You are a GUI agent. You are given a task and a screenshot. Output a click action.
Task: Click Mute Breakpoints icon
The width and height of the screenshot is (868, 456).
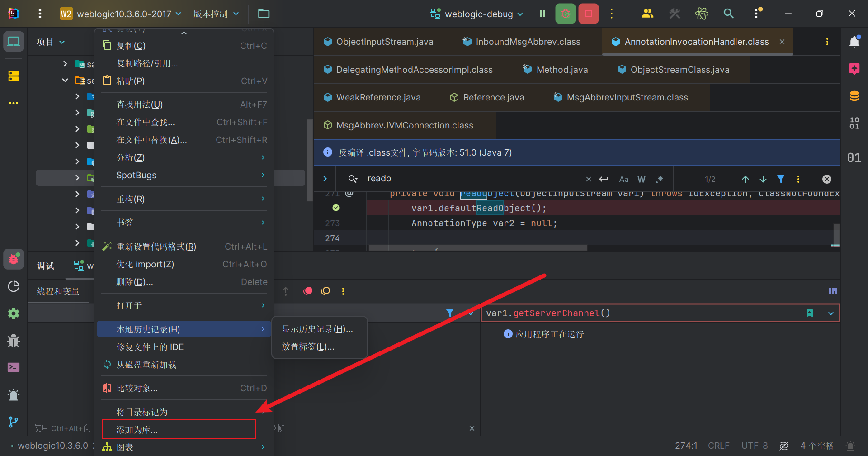(x=325, y=291)
